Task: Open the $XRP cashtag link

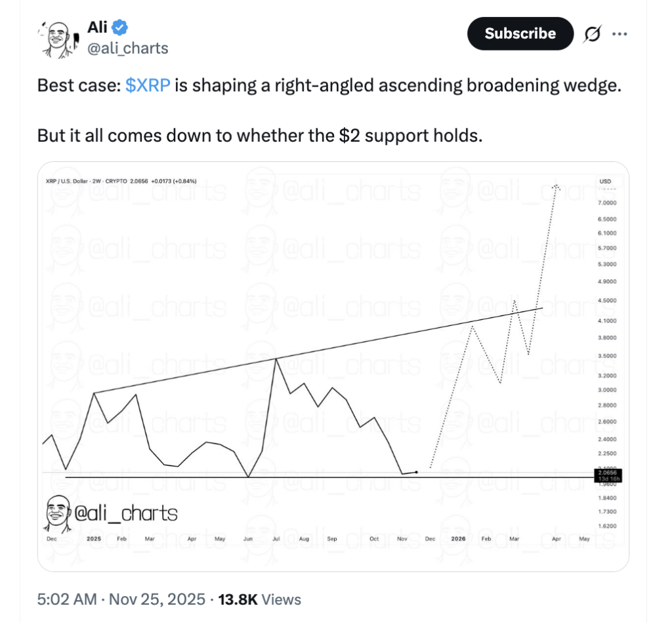Action: click(148, 86)
